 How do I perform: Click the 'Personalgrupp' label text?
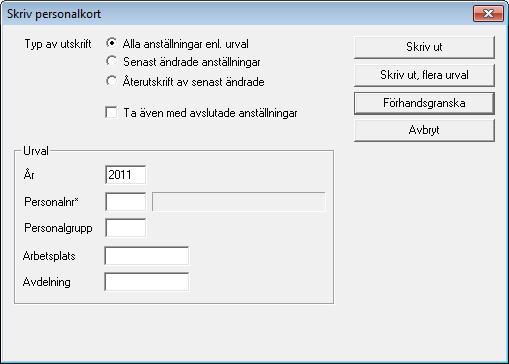(x=58, y=228)
